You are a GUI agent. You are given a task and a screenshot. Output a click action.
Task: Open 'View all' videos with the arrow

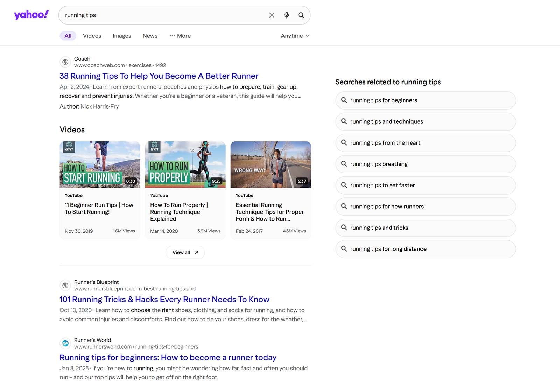(x=185, y=252)
